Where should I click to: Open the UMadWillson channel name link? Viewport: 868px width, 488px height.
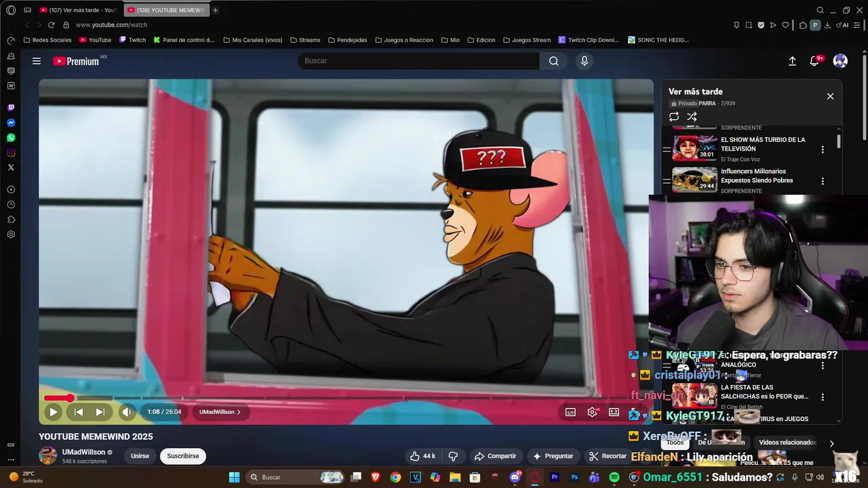83,452
